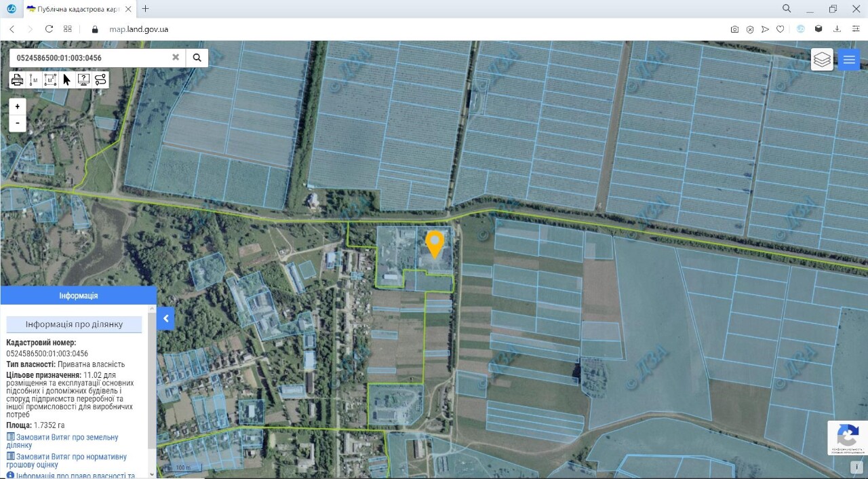Open the browser tab search magnifier

787,9
